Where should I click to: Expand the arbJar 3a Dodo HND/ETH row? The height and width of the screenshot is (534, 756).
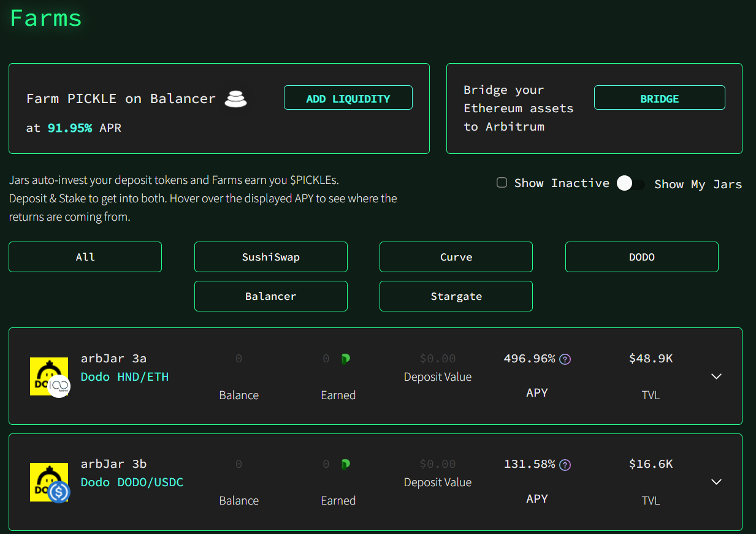pos(716,376)
